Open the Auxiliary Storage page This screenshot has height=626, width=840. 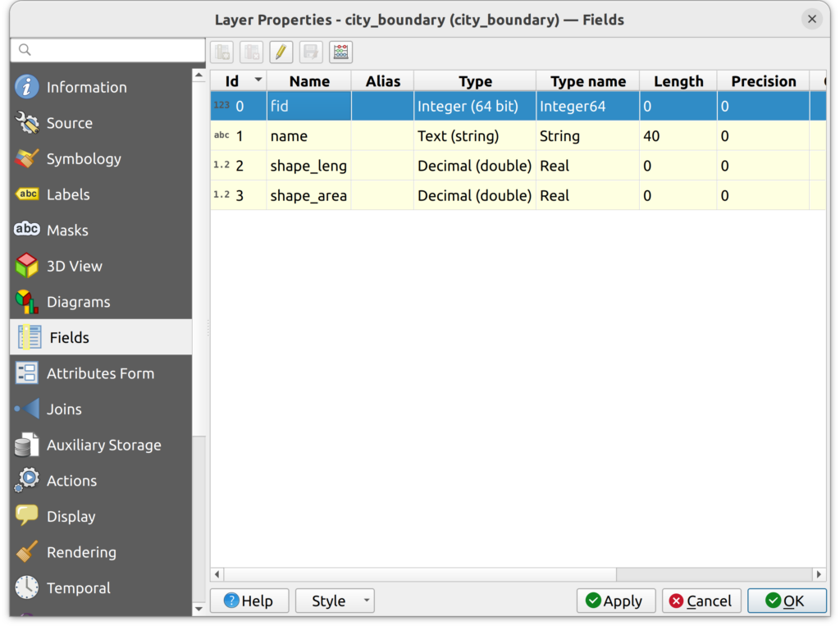click(103, 445)
